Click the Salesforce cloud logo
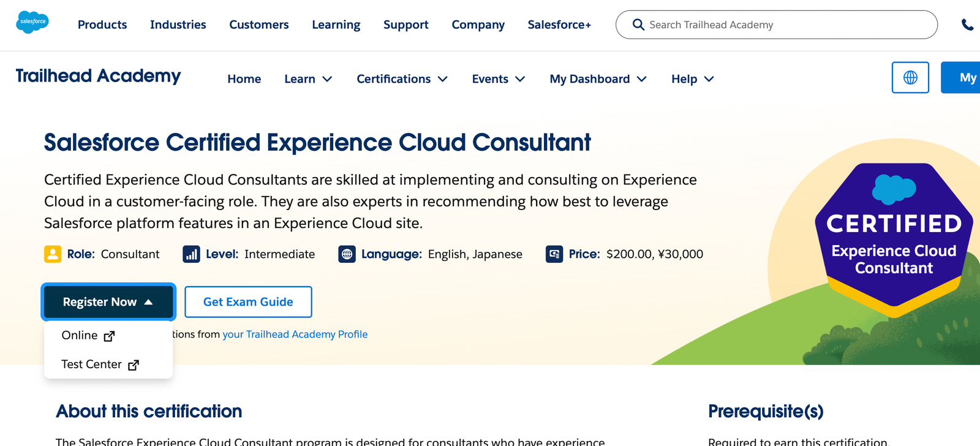The height and width of the screenshot is (446, 980). tap(32, 22)
